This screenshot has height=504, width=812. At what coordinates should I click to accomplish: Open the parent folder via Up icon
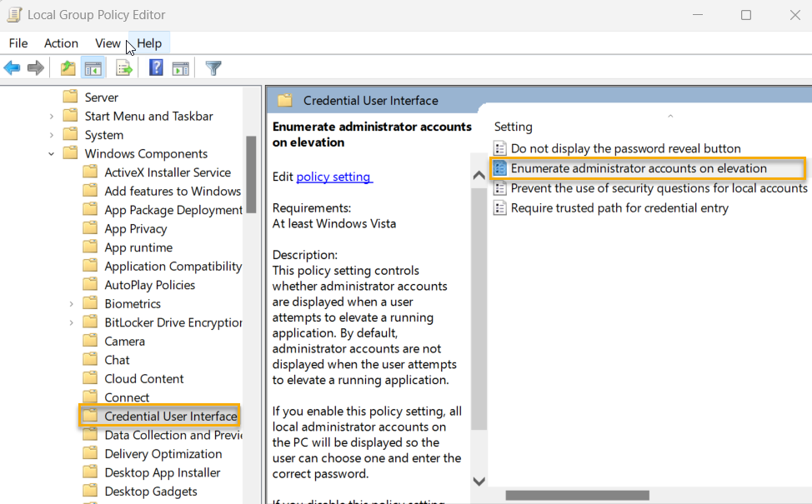pos(67,67)
